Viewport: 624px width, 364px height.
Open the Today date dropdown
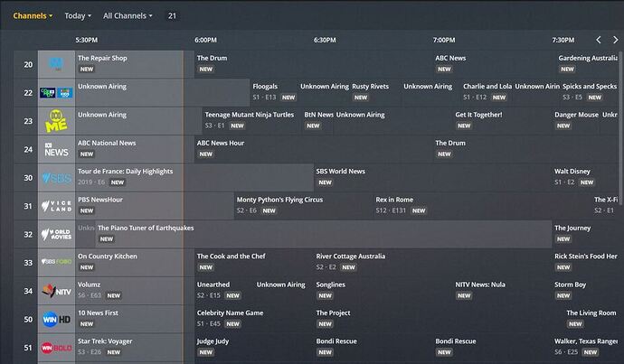click(78, 16)
